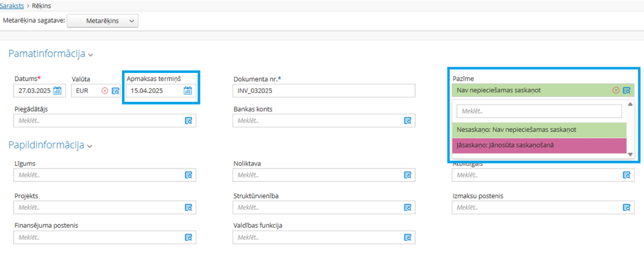Open lookup icon for Izmaksu postenis

627,207
